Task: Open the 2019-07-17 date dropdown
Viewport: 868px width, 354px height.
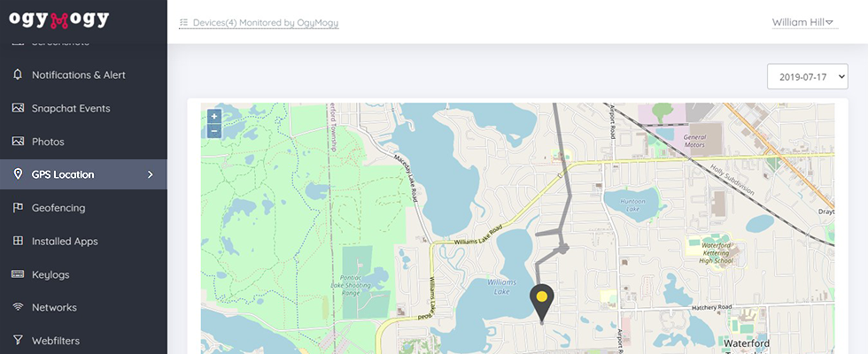Action: 807,76
